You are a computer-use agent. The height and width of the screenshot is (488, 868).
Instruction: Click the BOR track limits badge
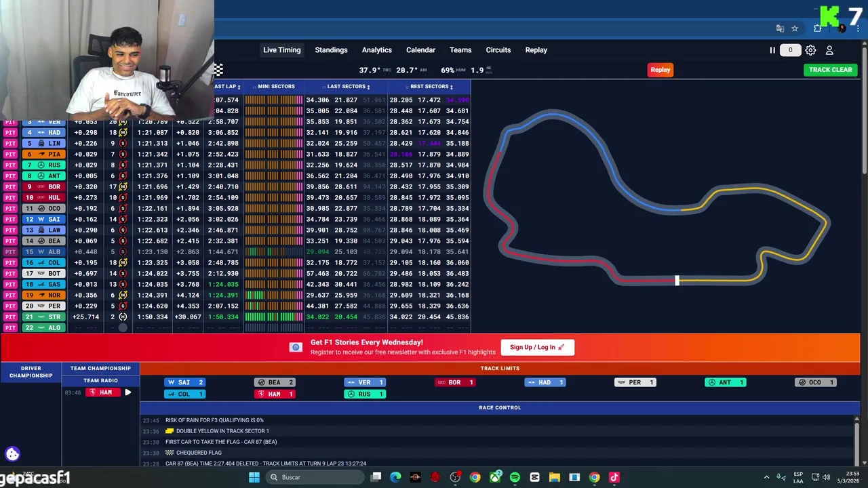pos(455,382)
